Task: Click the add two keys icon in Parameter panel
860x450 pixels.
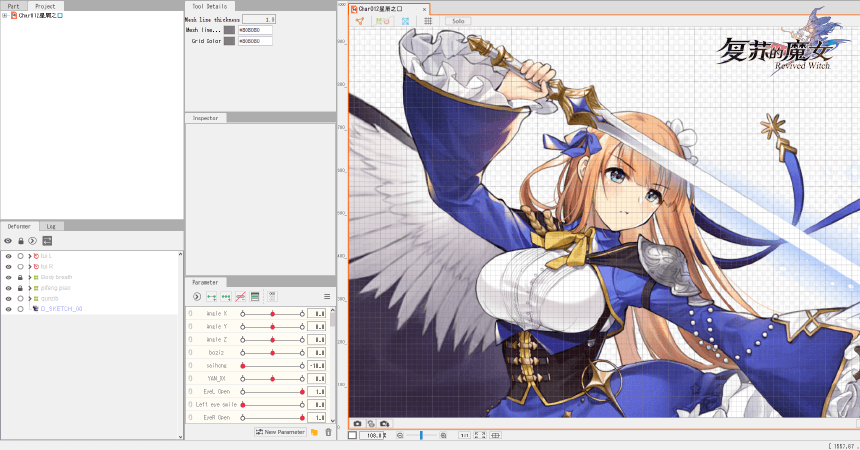Action: (x=211, y=297)
